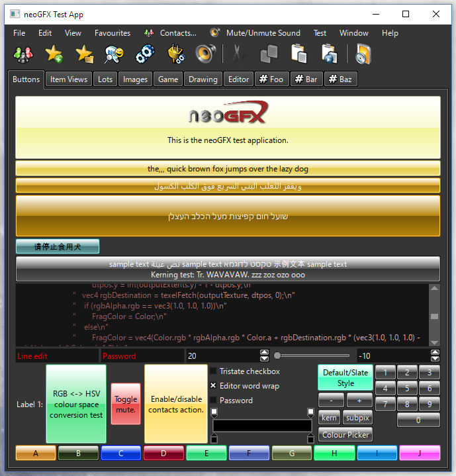Open the Edit menu
This screenshot has width=456, height=476.
click(x=45, y=33)
